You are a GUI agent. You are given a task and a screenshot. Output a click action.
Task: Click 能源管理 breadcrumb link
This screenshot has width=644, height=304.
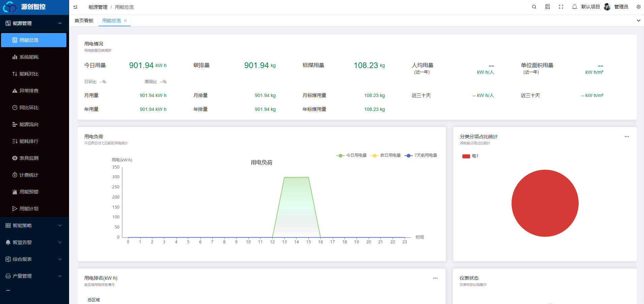pos(98,7)
